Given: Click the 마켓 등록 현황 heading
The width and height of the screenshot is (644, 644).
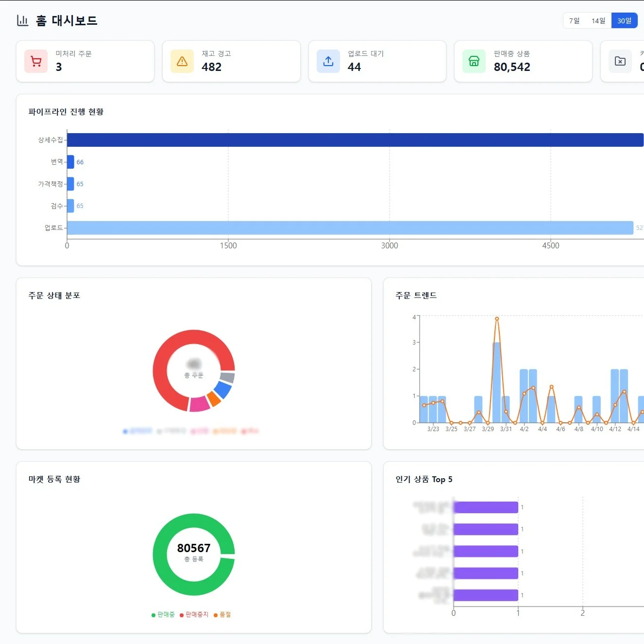Looking at the screenshot, I should click(x=54, y=479).
